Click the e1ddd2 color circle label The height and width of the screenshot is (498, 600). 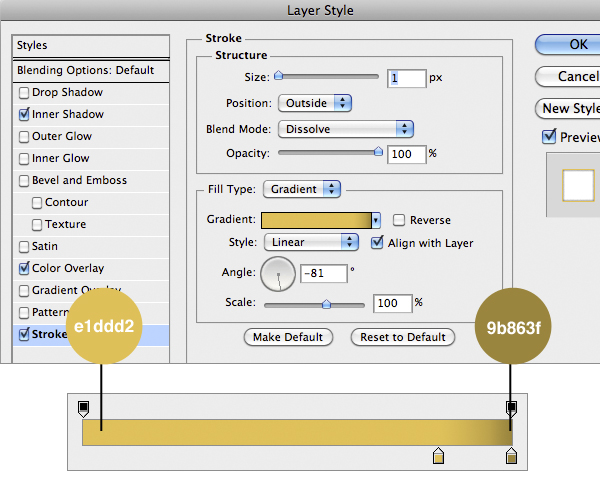pos(104,328)
